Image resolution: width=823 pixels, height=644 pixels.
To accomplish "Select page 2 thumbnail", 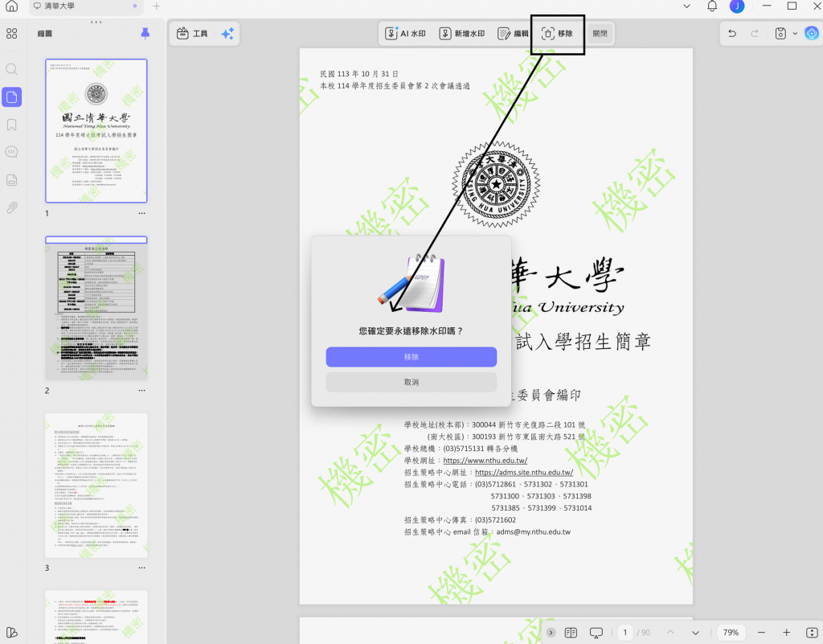I will click(96, 308).
